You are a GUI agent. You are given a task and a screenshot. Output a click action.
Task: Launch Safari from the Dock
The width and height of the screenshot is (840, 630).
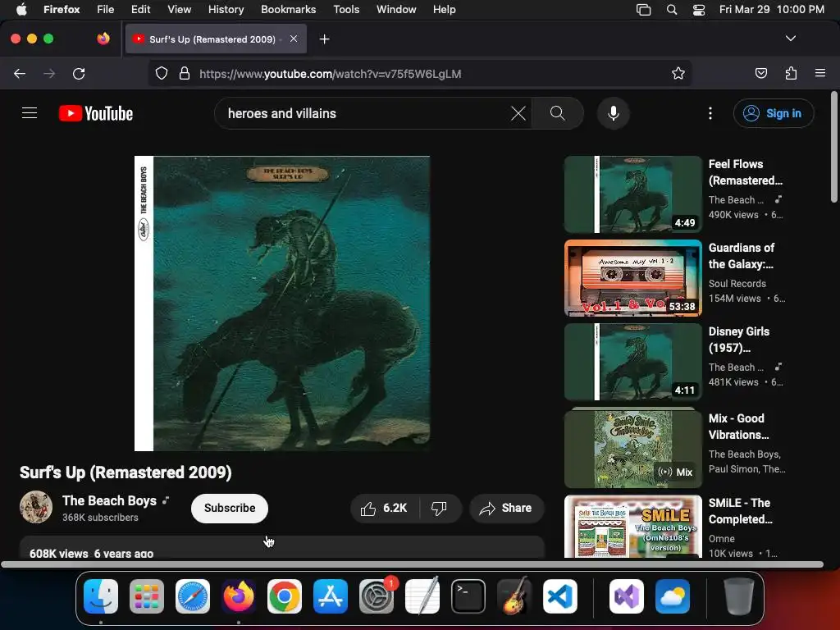coord(193,596)
